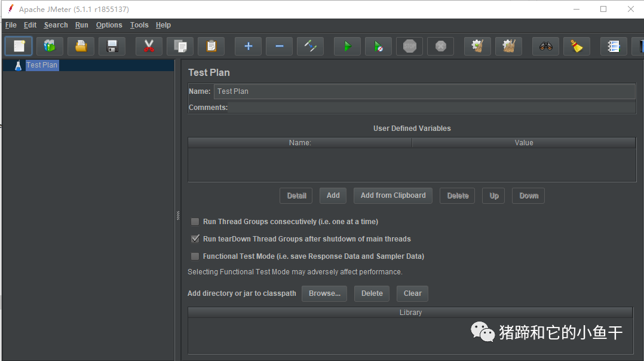Click the New test plan icon
Screen dimensions: 644x361
tap(19, 46)
